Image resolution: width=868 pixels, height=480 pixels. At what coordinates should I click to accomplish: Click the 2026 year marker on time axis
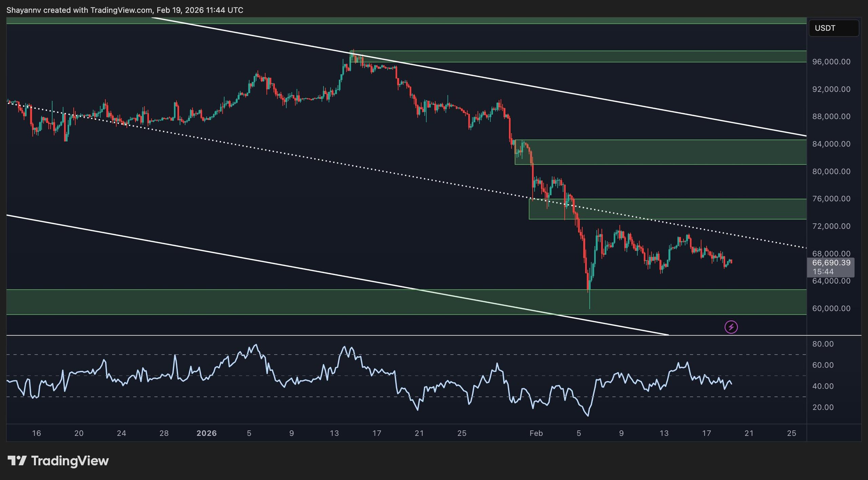tap(206, 433)
